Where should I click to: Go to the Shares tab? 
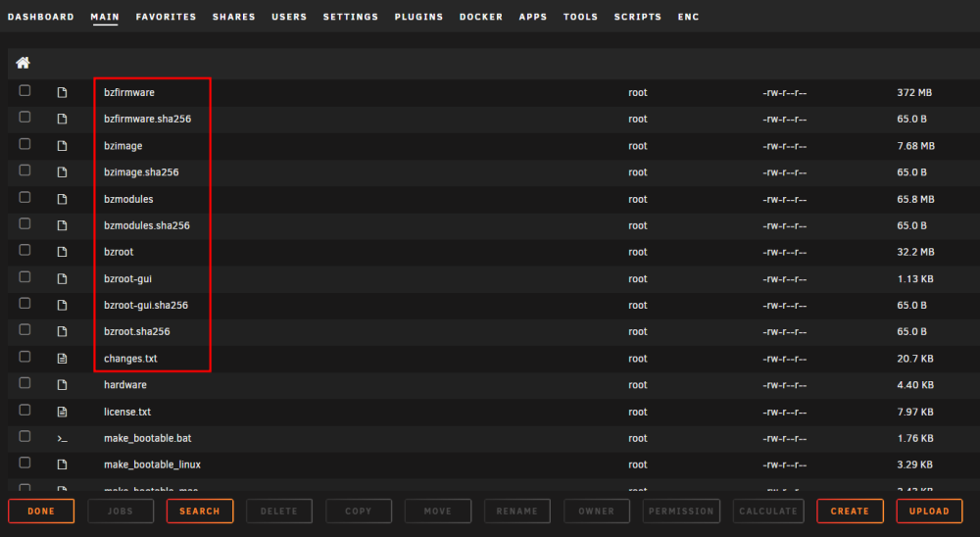(234, 17)
